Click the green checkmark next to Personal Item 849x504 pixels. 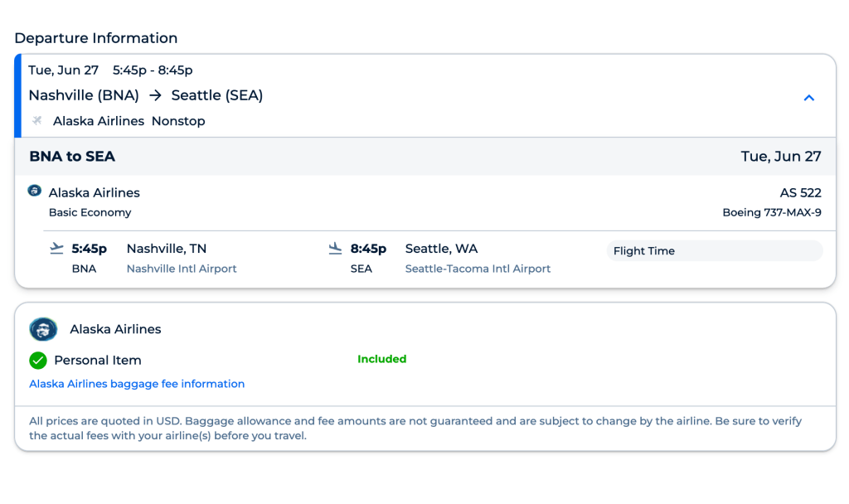(38, 361)
